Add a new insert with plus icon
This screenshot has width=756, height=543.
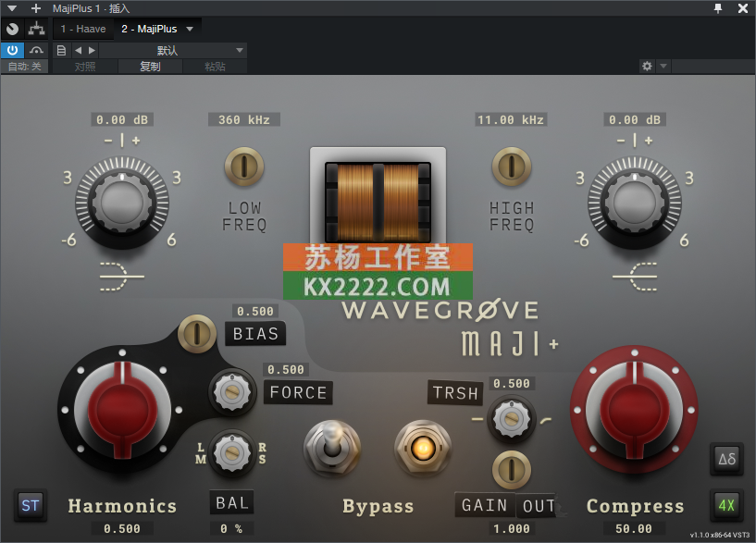pos(36,8)
